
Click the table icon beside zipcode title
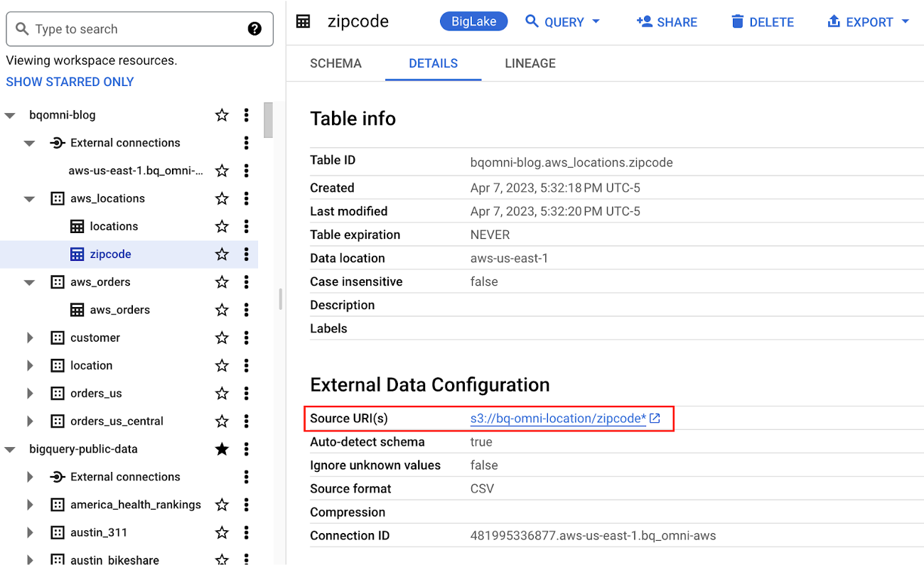(x=303, y=22)
